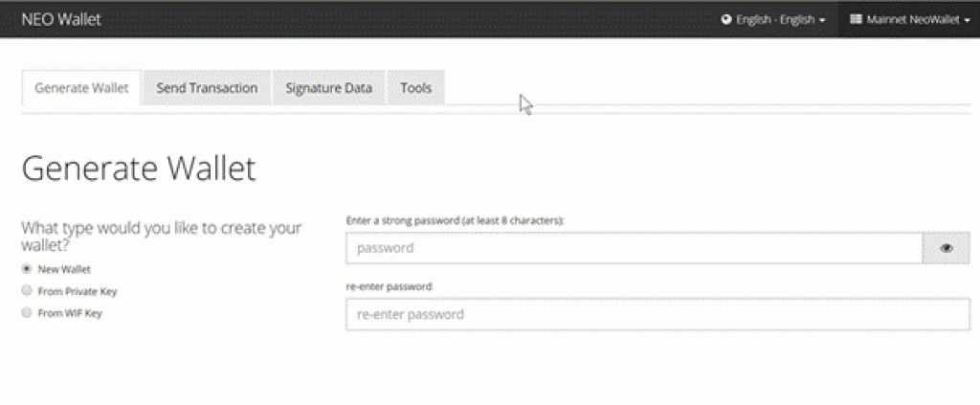Image resolution: width=980 pixels, height=405 pixels.
Task: Click the From Private Key label text
Action: [x=78, y=291]
